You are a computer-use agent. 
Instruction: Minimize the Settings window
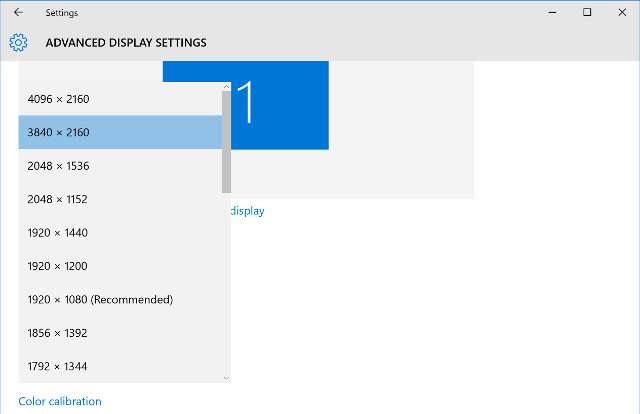coord(552,13)
